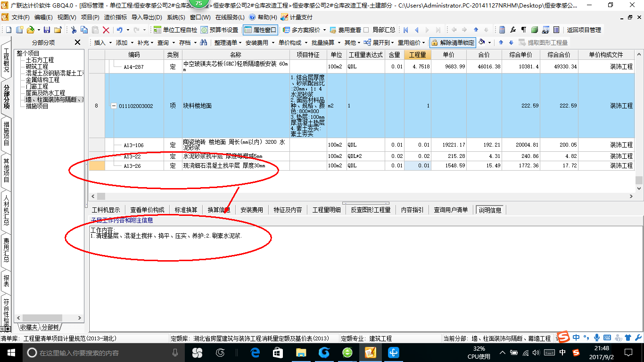
Task: Click the green cube icon
Action: click(534, 30)
